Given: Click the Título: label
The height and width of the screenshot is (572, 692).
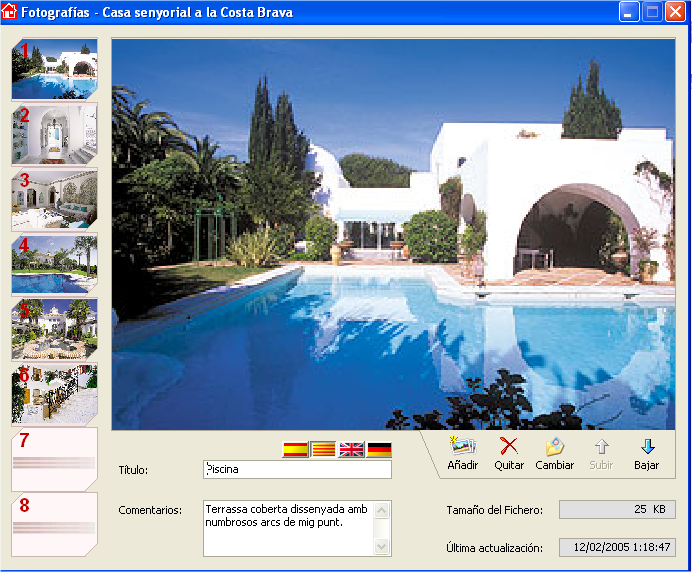Looking at the screenshot, I should tap(133, 470).
